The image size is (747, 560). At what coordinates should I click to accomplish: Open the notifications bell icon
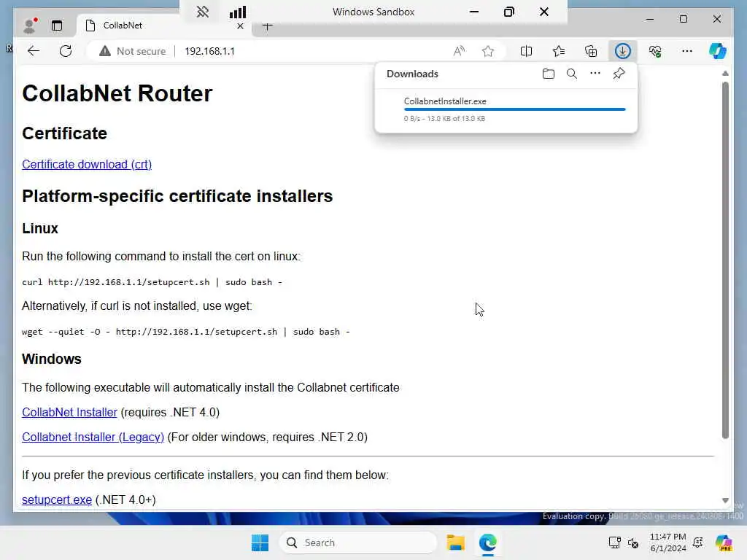[698, 542]
